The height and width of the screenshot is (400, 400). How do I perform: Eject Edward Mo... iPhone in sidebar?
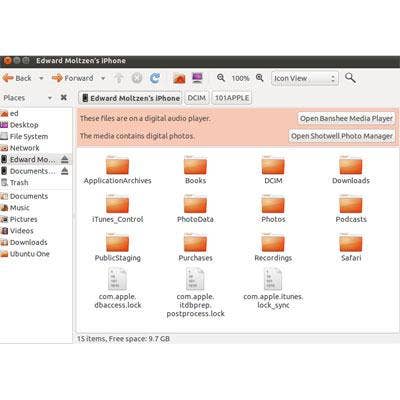click(x=65, y=159)
